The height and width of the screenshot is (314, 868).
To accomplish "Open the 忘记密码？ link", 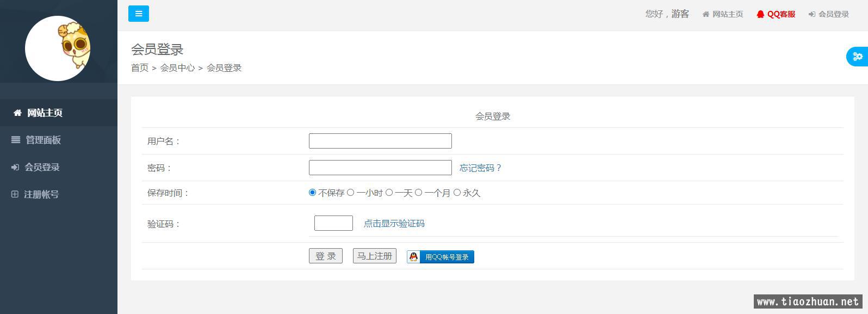I will point(480,168).
